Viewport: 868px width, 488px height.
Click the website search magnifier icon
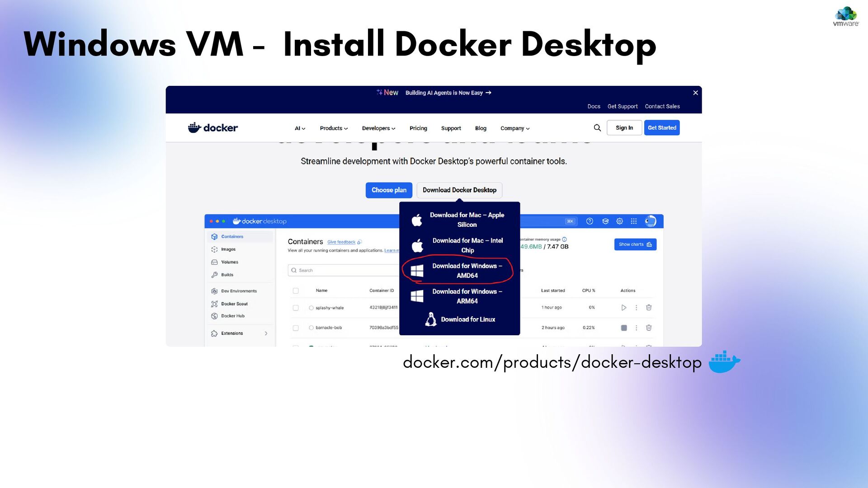pos(597,128)
